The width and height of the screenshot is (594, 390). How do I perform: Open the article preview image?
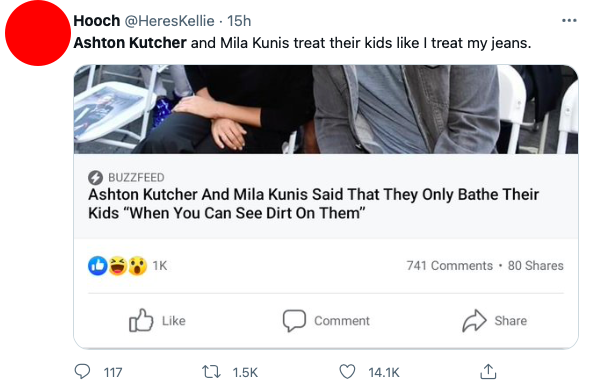tap(326, 109)
